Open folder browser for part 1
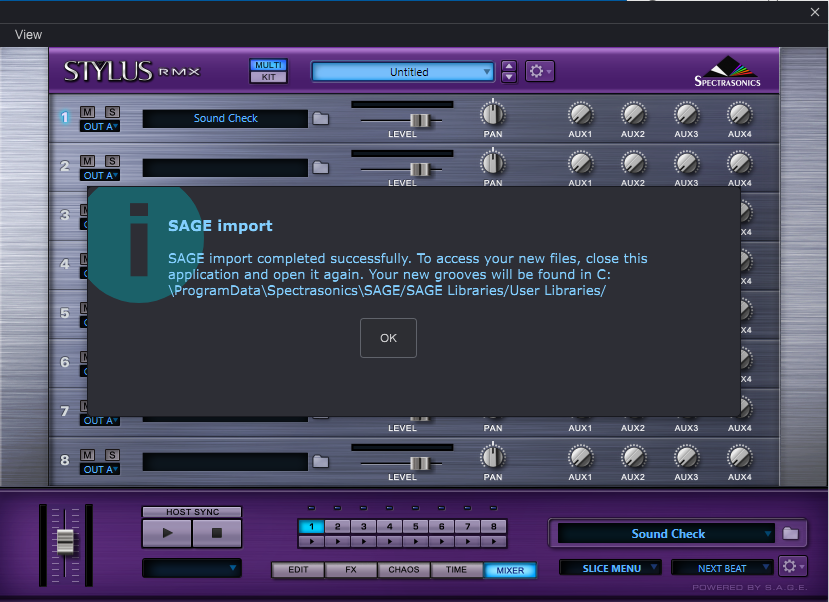The width and height of the screenshot is (829, 602). tap(320, 118)
